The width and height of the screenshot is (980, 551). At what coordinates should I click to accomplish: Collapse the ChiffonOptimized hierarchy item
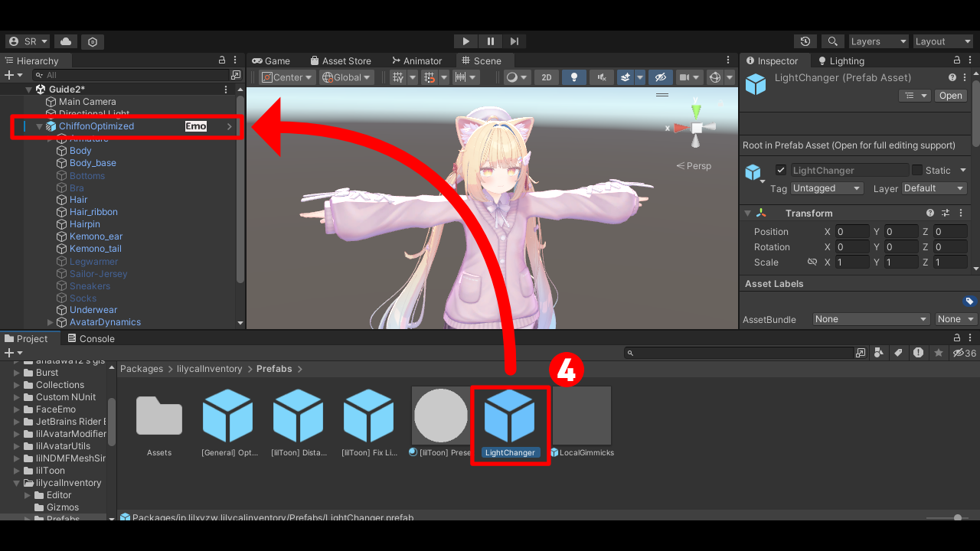39,126
